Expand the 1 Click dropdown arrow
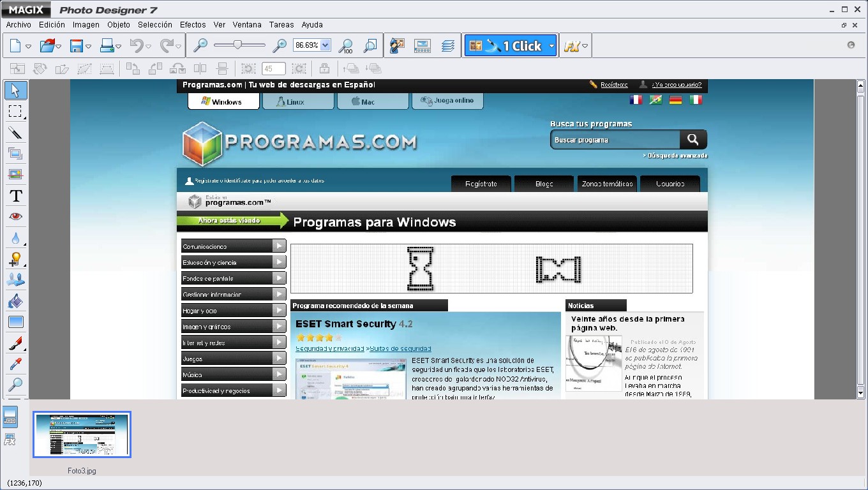 coord(551,46)
